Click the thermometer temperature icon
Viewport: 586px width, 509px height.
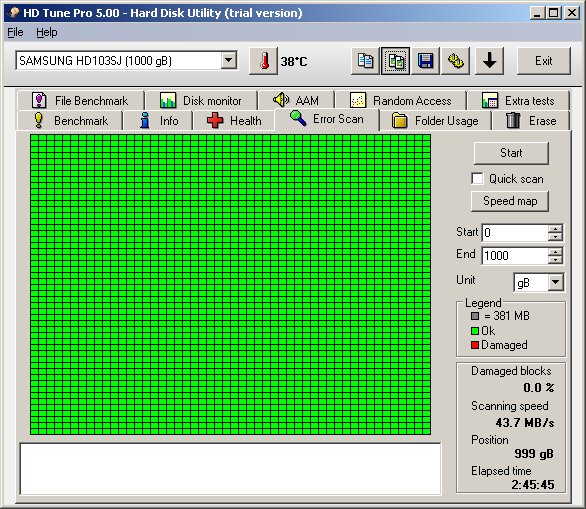(x=263, y=61)
